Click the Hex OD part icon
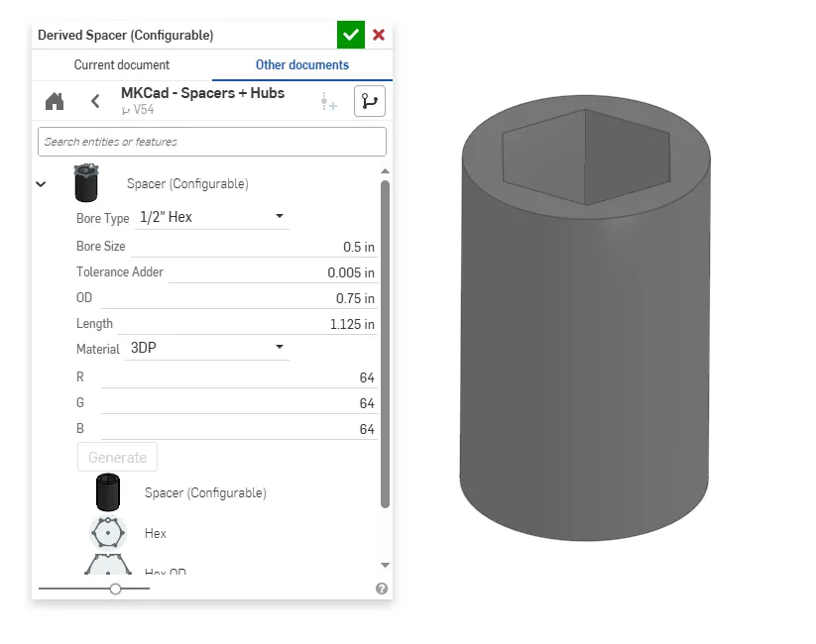The width and height of the screenshot is (816, 644). pyautogui.click(x=107, y=566)
